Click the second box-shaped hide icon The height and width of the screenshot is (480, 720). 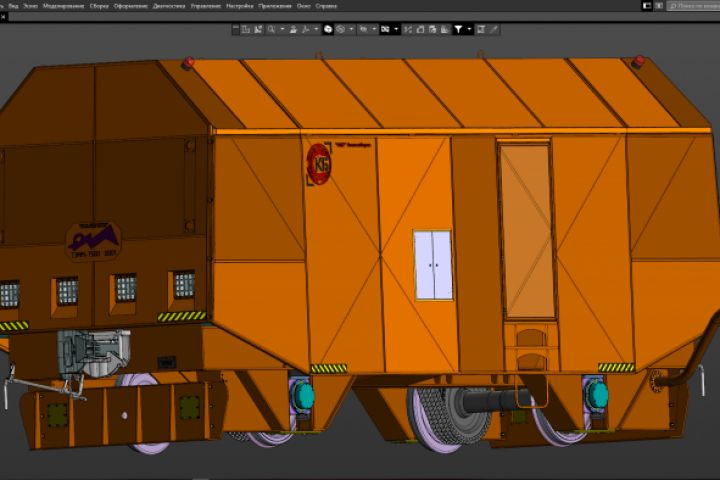[433, 29]
